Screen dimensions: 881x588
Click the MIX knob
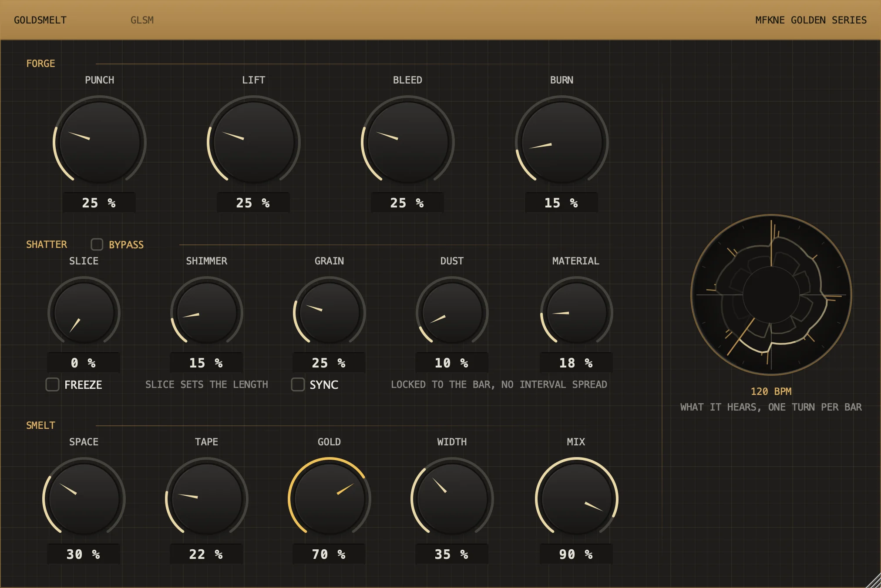577,499
